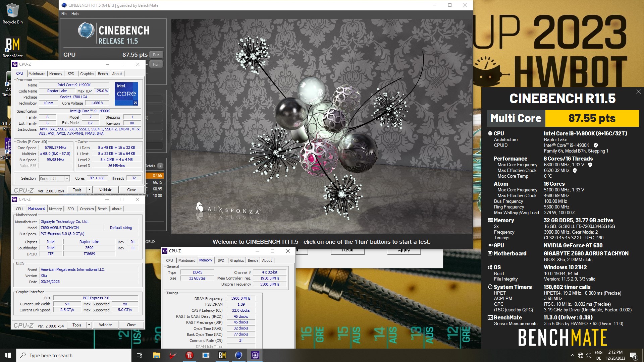Click the System Timers clock icon in BenchMate panel
The height and width of the screenshot is (362, 644).
point(490,287)
